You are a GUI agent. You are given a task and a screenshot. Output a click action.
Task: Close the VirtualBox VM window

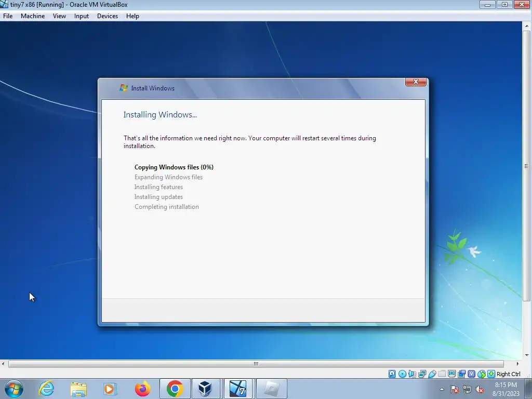pos(522,5)
